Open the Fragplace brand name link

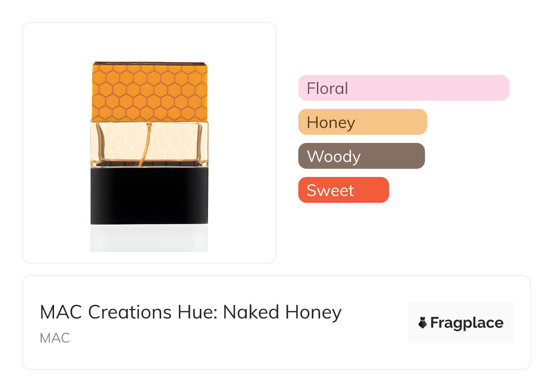(x=467, y=323)
